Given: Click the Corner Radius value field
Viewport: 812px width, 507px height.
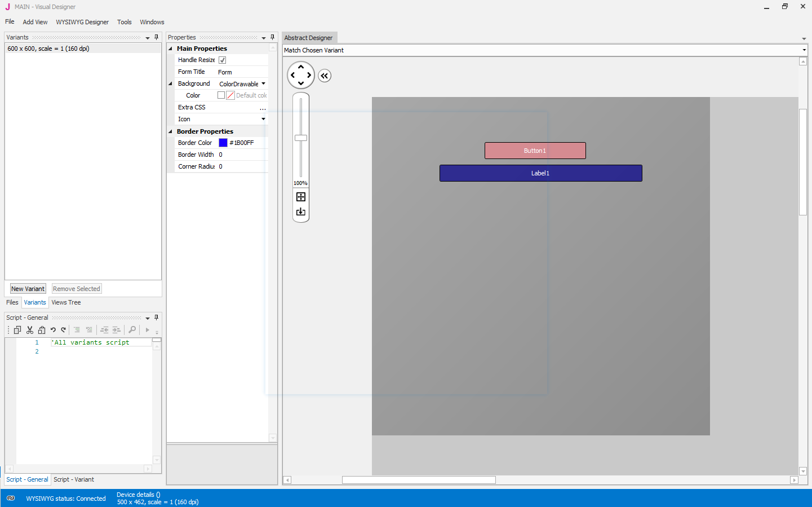Looking at the screenshot, I should point(242,166).
